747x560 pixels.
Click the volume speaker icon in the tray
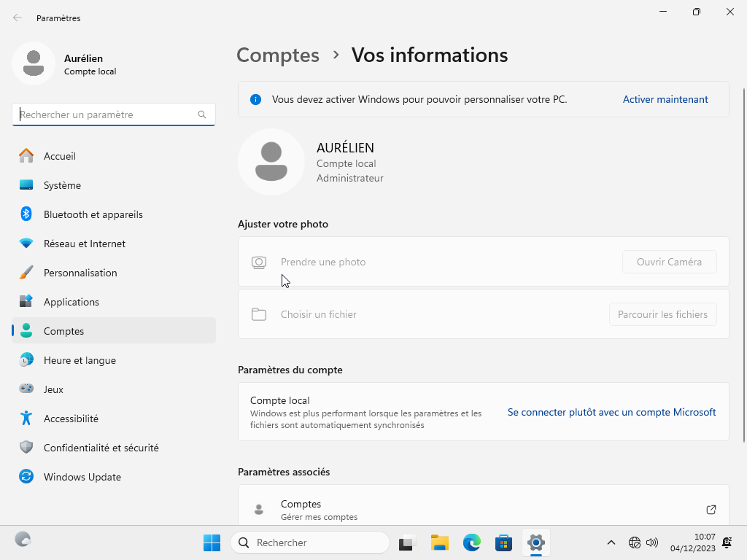point(652,542)
